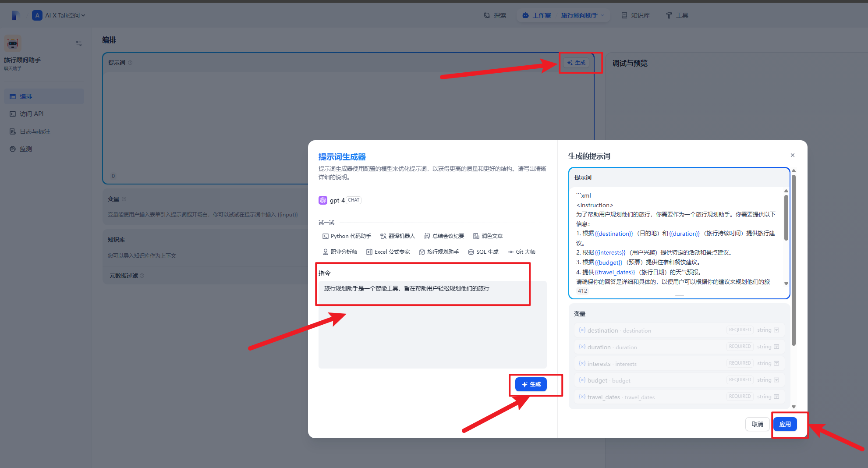Click the type icon on duration row
The width and height of the screenshot is (868, 468).
coord(776,347)
